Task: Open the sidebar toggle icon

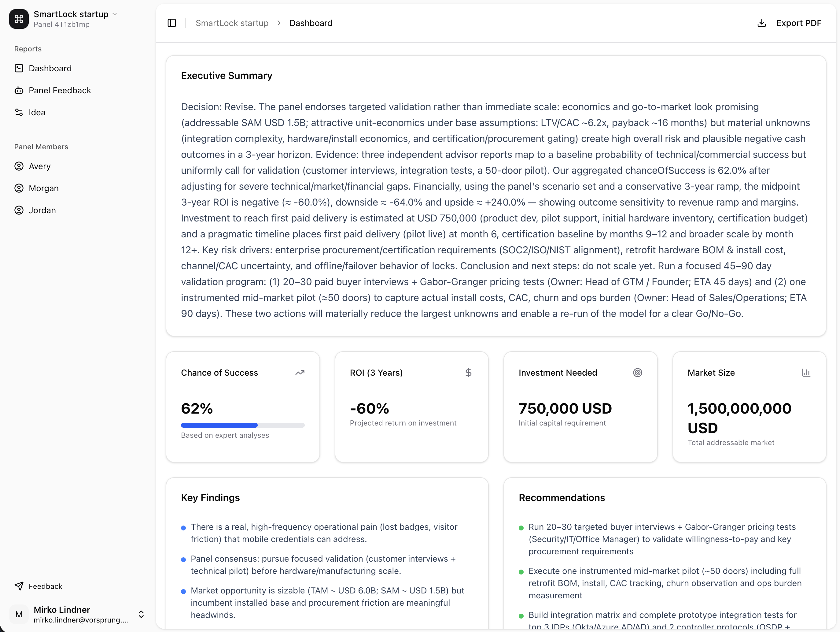Action: pos(171,23)
